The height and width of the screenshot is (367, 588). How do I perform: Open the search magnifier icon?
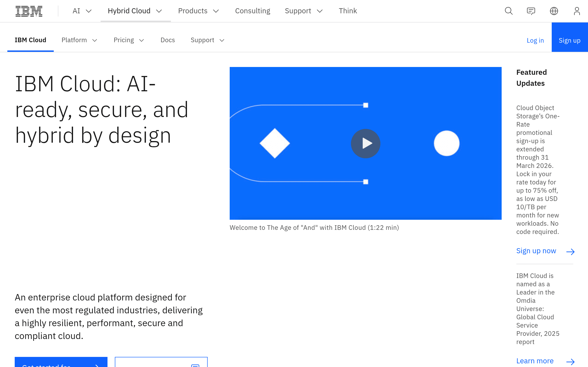(509, 11)
